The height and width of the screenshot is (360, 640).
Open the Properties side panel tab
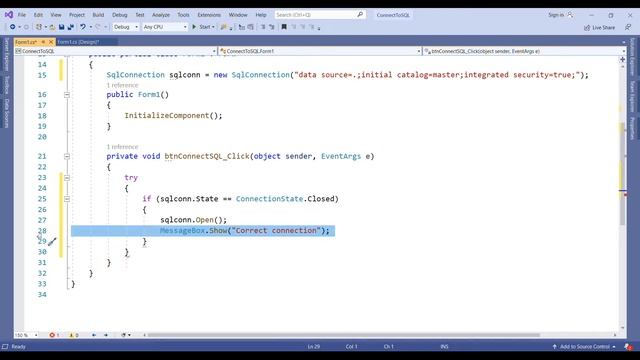[x=632, y=128]
